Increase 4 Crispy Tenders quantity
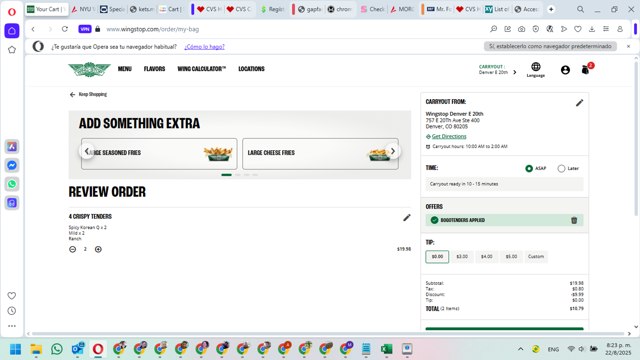 98,249
